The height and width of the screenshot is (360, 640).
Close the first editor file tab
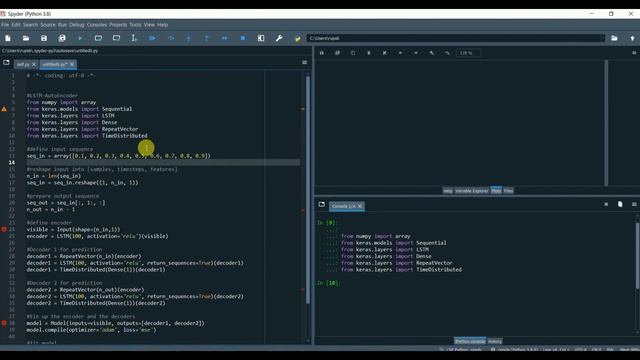34,64
